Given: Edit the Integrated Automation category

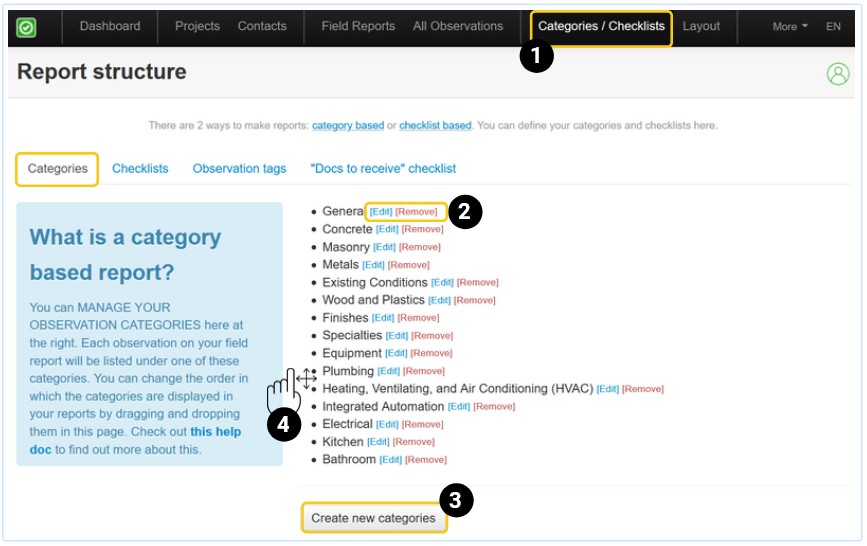Looking at the screenshot, I should point(458,407).
